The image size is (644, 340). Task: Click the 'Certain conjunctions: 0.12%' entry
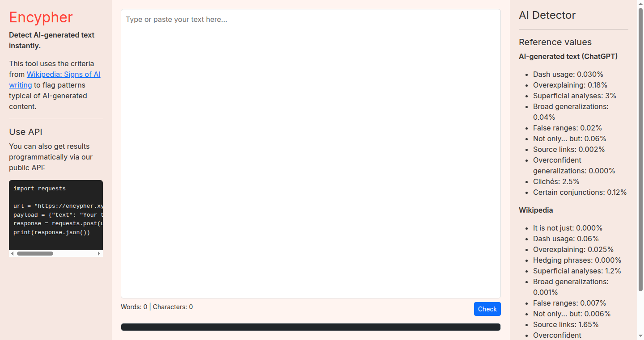(580, 192)
